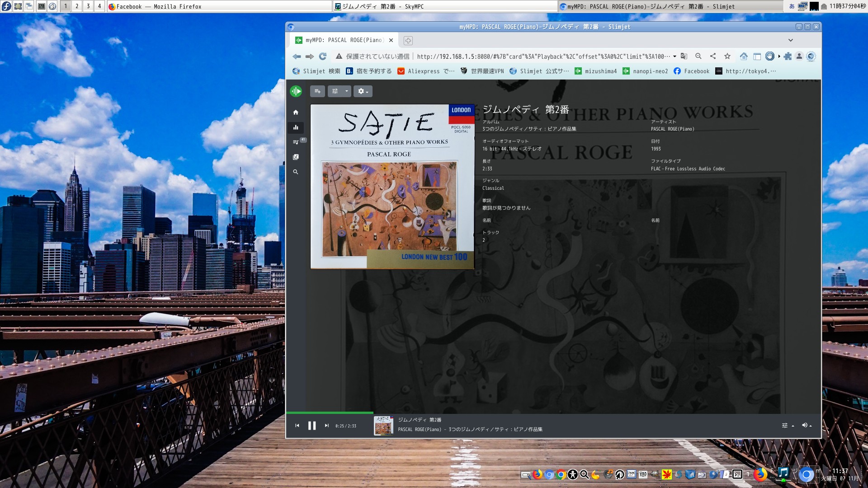Click the Satie album cover art
Image resolution: width=868 pixels, height=488 pixels.
pos(392,187)
